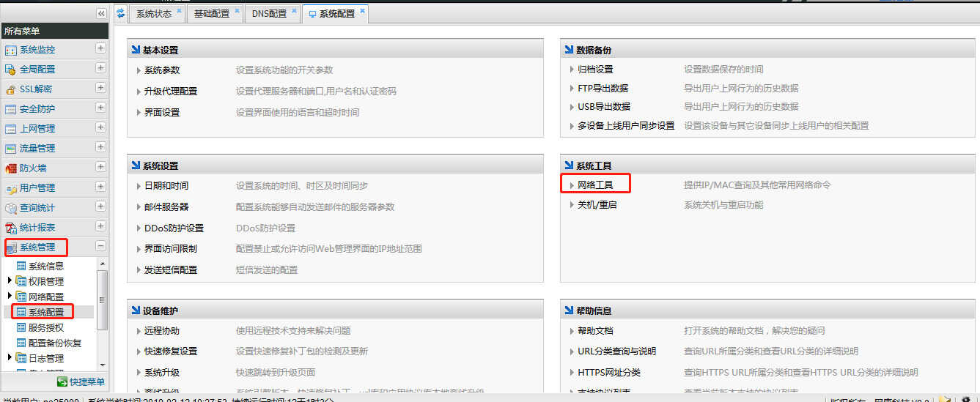Open the 日期和时间 link
Viewport: 980px width, 402px height.
pos(166,186)
